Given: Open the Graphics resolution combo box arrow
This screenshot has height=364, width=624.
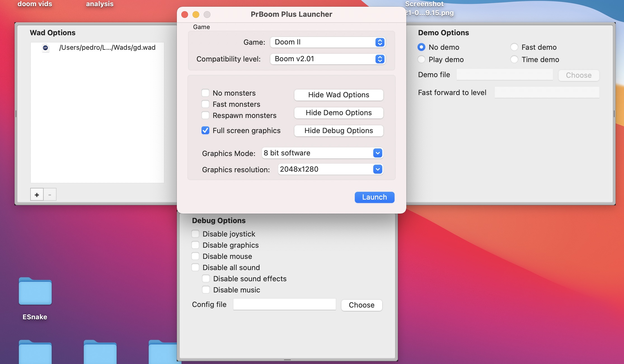Looking at the screenshot, I should [378, 169].
